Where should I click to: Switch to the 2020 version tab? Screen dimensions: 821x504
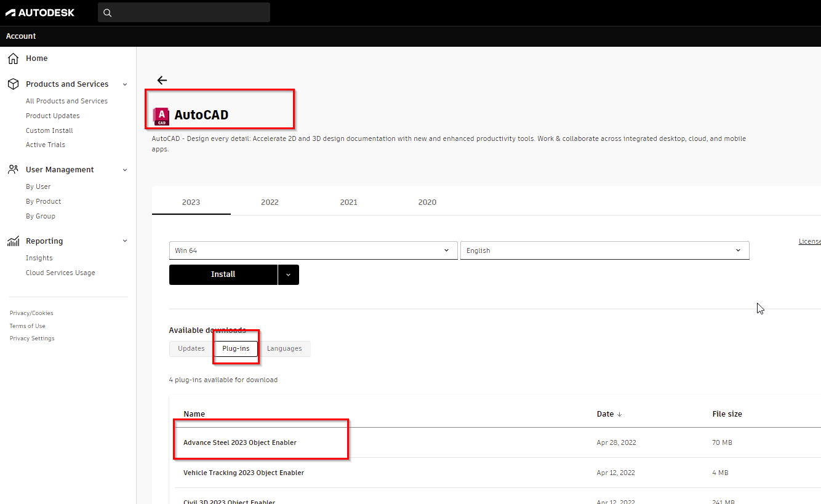(427, 202)
